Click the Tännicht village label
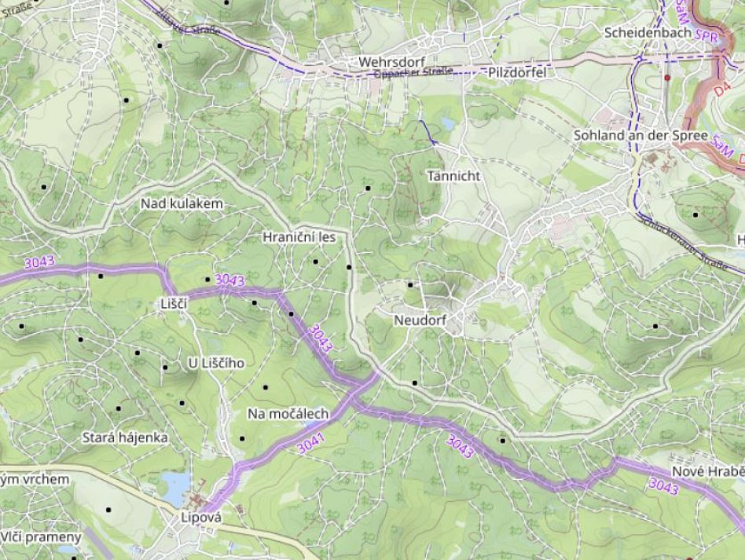Viewport: 745px width, 560px height. click(x=453, y=176)
